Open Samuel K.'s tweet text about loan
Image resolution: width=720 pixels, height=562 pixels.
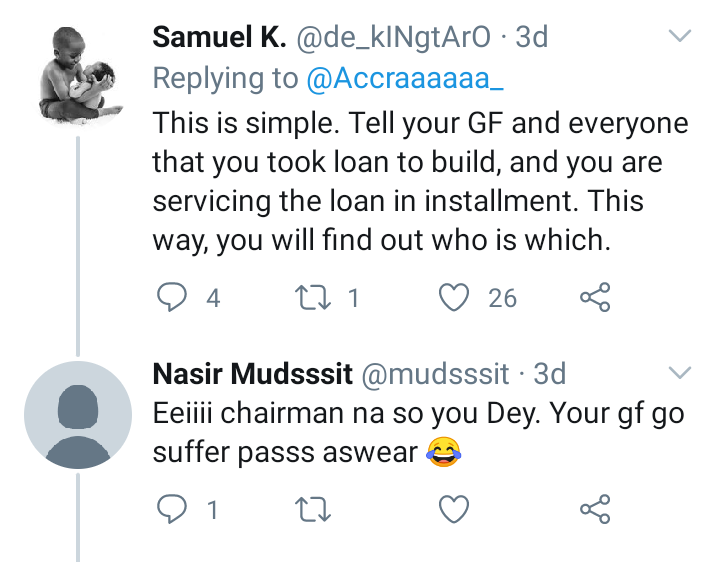(420, 180)
